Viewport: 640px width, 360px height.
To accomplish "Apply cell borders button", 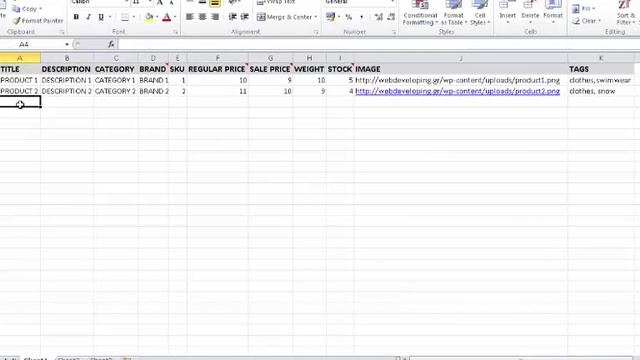I will pyautogui.click(x=125, y=17).
